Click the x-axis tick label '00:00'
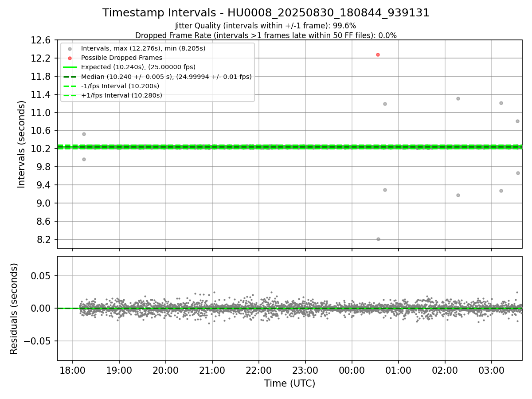Screen dimensions: 532x399 [x=352, y=370]
